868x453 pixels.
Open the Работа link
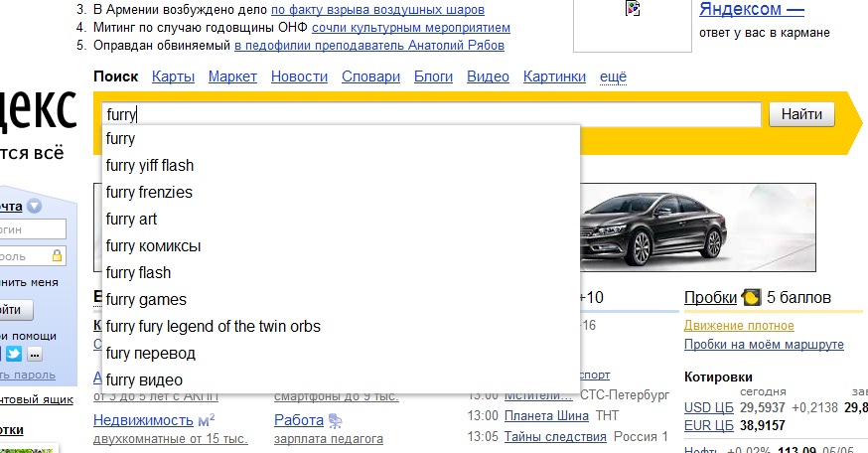coord(298,420)
